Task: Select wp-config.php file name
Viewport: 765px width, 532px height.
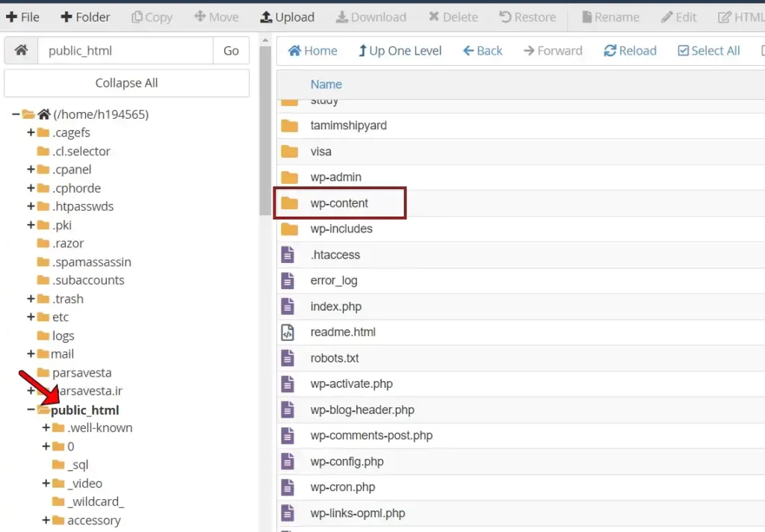Action: pos(347,462)
